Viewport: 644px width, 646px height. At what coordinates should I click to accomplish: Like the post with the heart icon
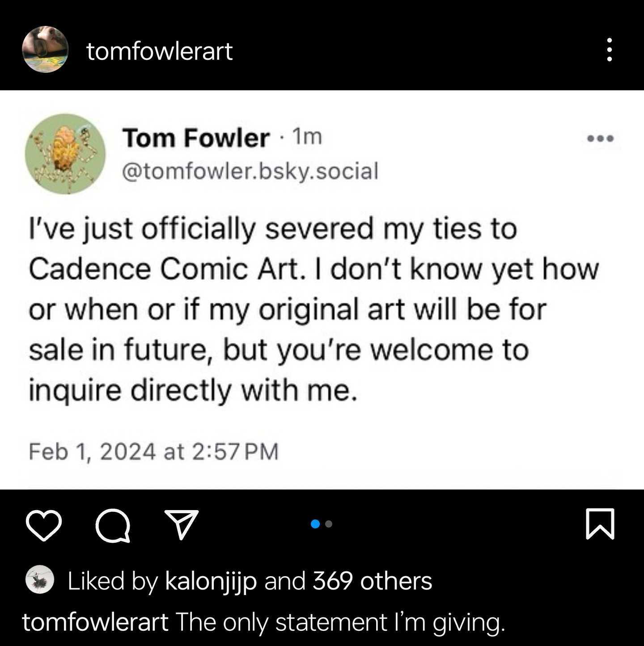pyautogui.click(x=44, y=525)
